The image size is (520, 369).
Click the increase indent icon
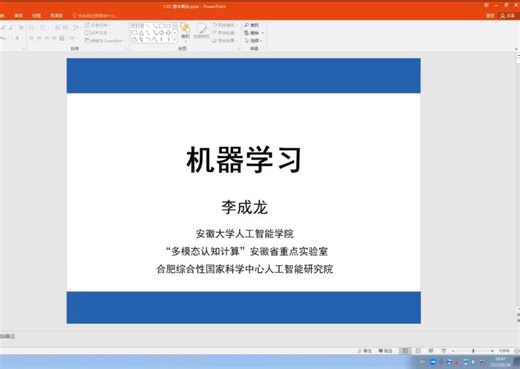point(65,28)
